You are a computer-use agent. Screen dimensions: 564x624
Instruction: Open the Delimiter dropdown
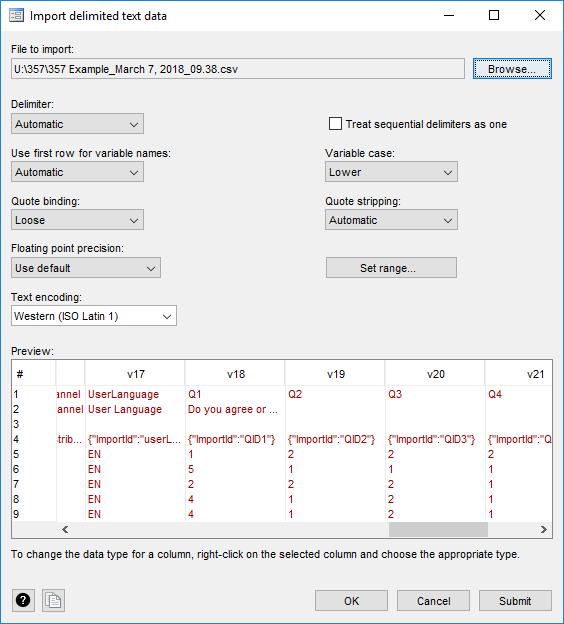click(77, 124)
